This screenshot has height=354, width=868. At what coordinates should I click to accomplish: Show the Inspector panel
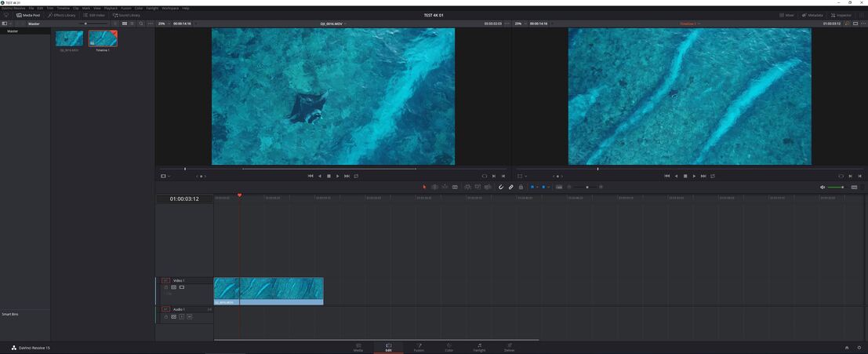click(x=841, y=15)
